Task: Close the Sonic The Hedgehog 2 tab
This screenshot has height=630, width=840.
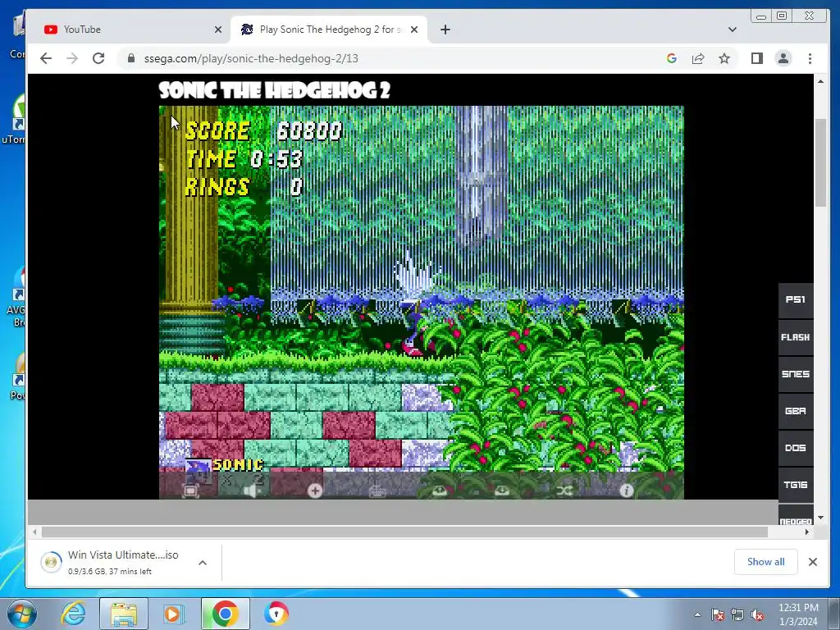Action: (x=414, y=30)
